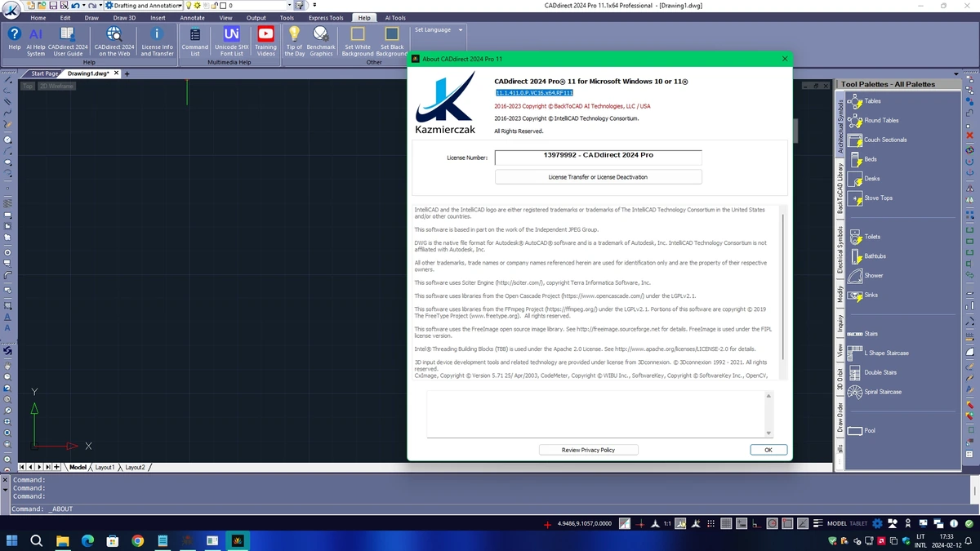
Task: Click Save icon in the quick access toolbar
Action: coord(52,6)
